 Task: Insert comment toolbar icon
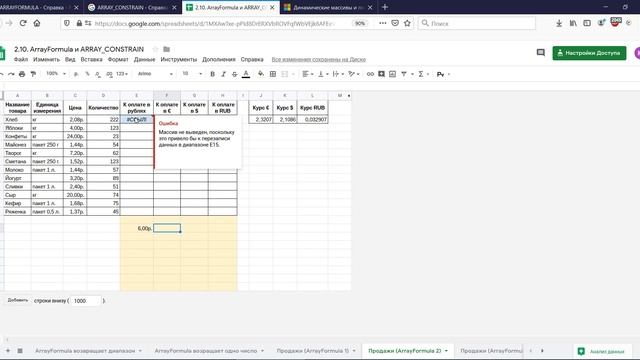pos(381,74)
